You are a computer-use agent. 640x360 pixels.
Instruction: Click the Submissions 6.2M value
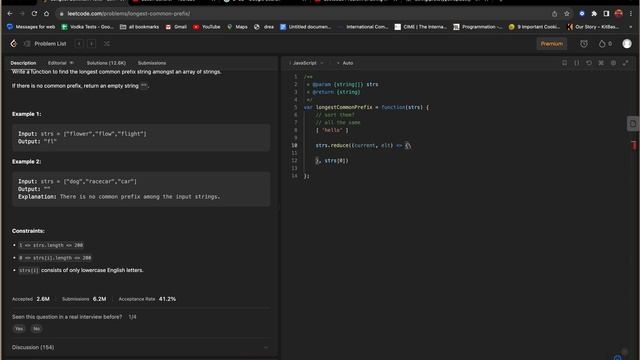coord(99,299)
